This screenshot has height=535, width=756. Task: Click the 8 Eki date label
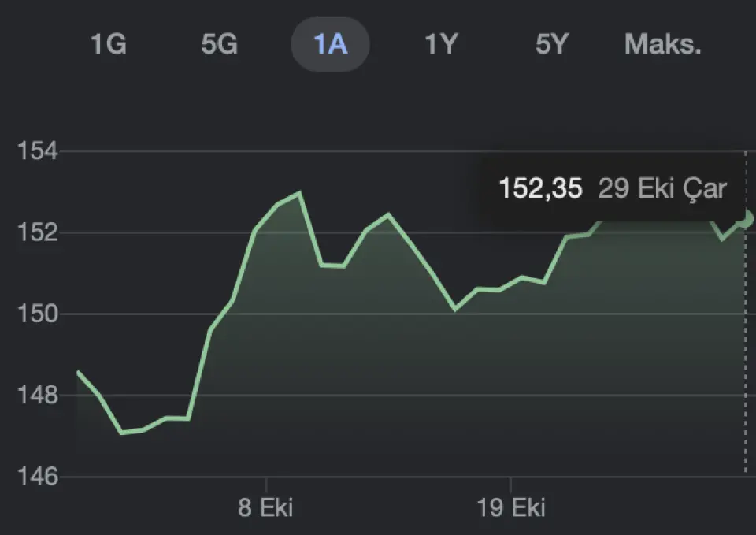pos(266,507)
